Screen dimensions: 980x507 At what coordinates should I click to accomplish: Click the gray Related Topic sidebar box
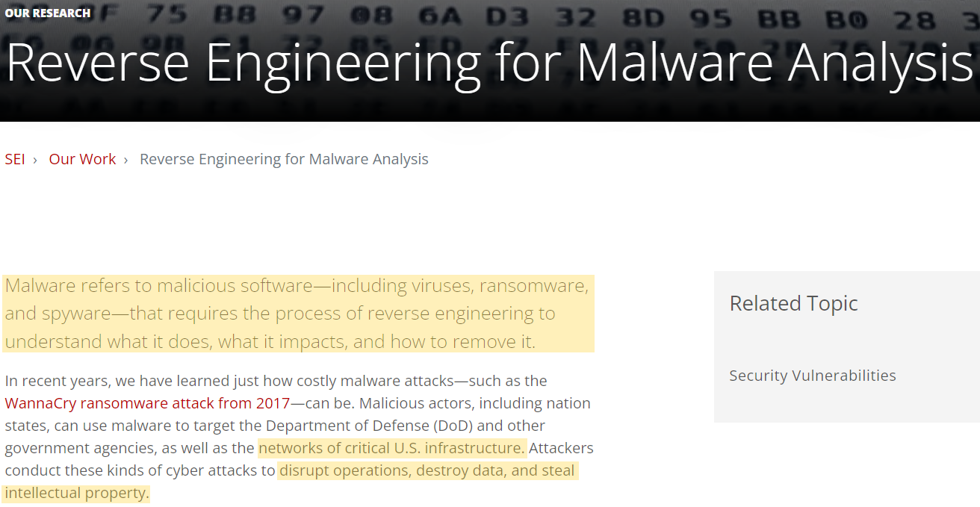click(x=847, y=346)
